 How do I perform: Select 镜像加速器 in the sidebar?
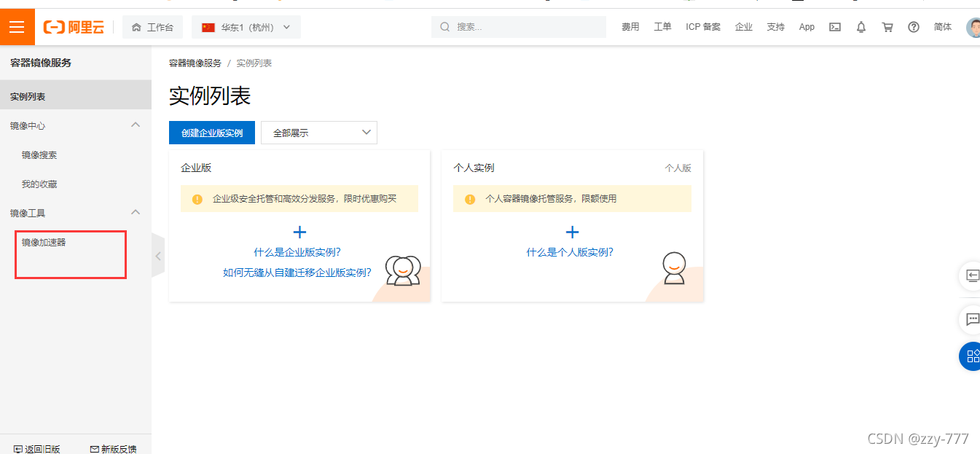click(x=44, y=241)
